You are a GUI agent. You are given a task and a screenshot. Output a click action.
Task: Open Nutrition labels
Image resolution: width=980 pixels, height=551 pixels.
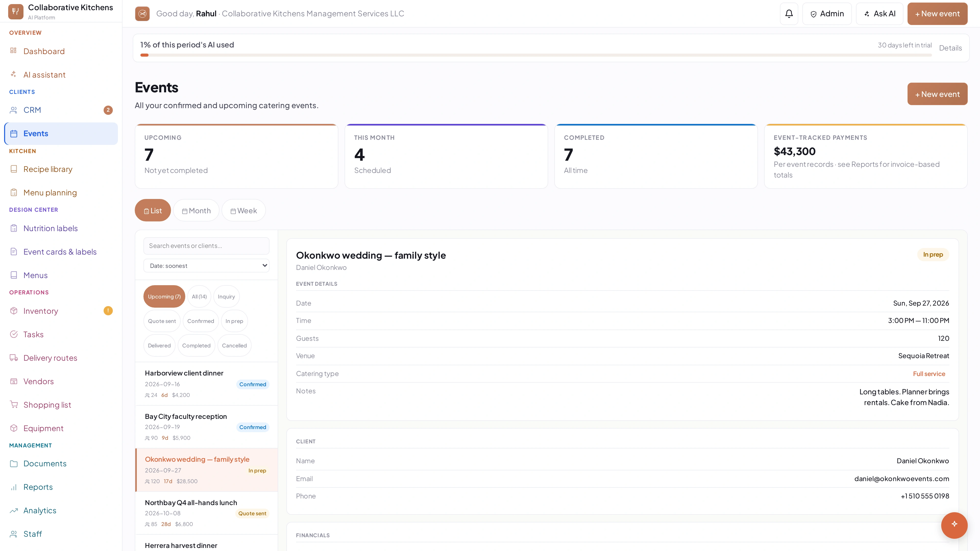(61, 228)
